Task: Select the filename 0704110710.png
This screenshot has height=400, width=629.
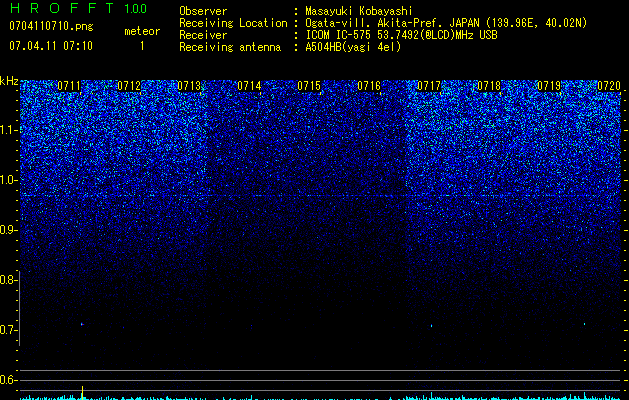Action: tap(51, 26)
